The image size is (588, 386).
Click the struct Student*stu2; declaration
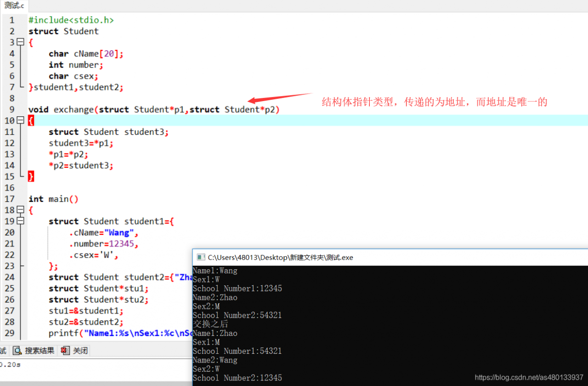tap(99, 300)
